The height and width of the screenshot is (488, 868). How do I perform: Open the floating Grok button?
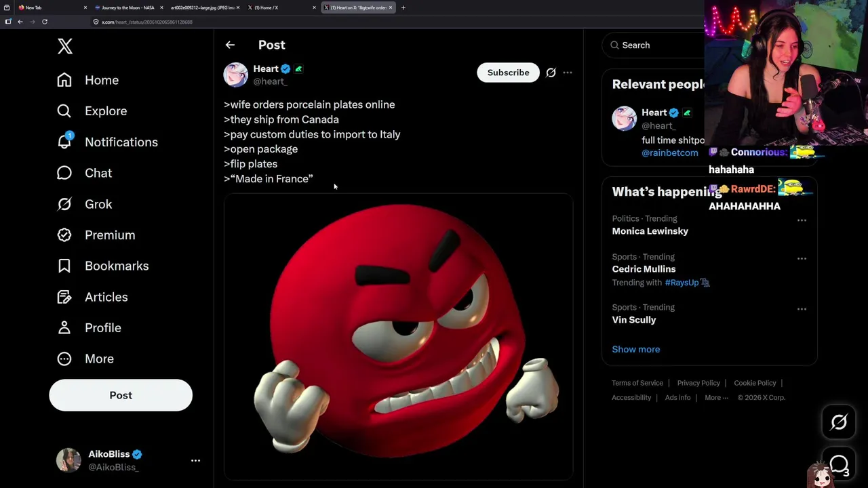point(839,422)
